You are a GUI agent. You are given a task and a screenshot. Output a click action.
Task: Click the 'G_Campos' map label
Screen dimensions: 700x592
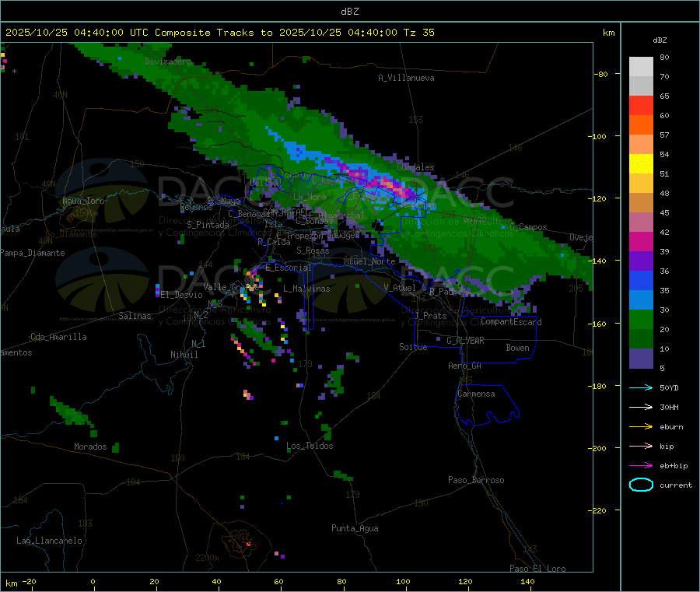click(x=529, y=228)
